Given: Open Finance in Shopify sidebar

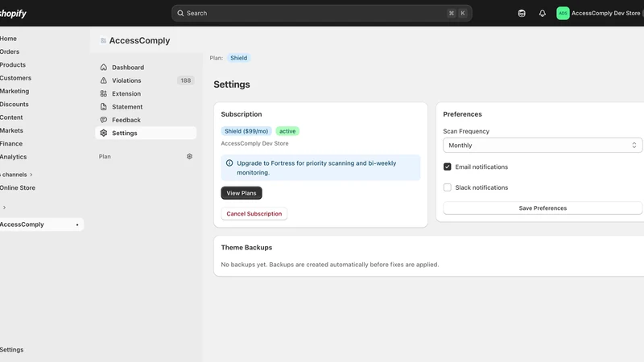Looking at the screenshot, I should point(11,144).
